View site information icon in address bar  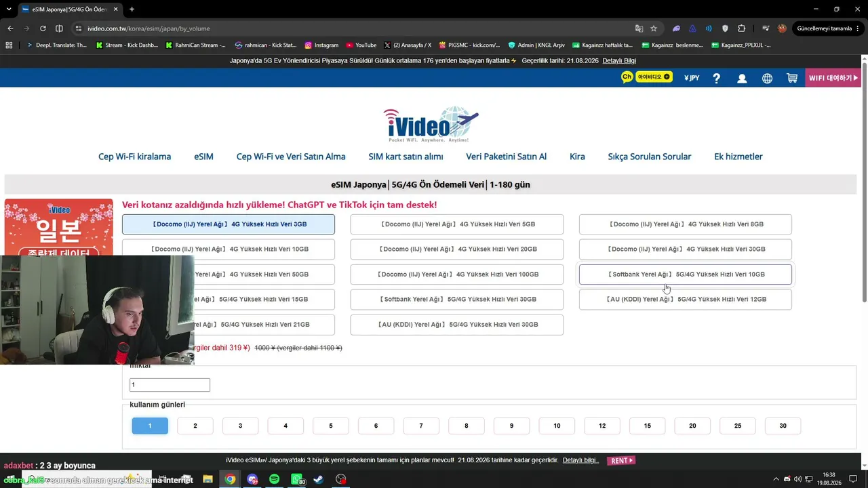[x=79, y=28]
